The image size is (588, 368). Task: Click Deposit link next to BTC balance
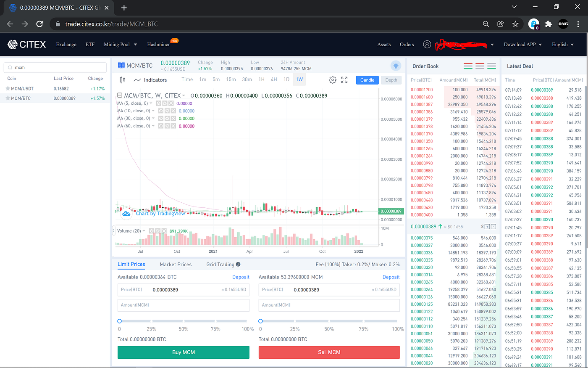point(241,277)
